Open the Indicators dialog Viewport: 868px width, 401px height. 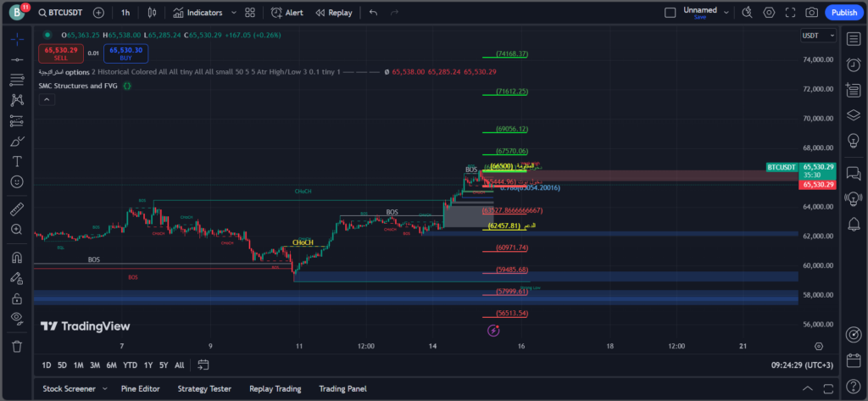click(x=197, y=12)
